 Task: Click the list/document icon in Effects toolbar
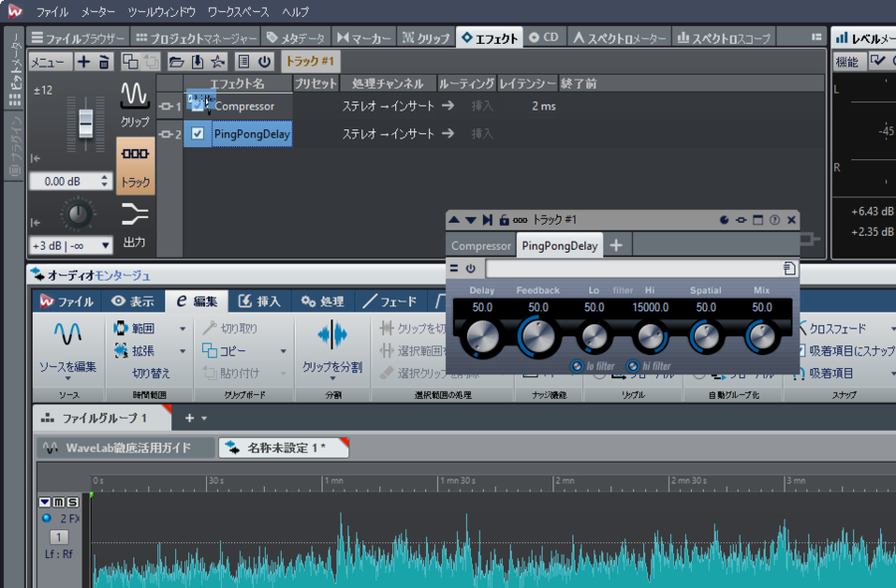pos(244,62)
